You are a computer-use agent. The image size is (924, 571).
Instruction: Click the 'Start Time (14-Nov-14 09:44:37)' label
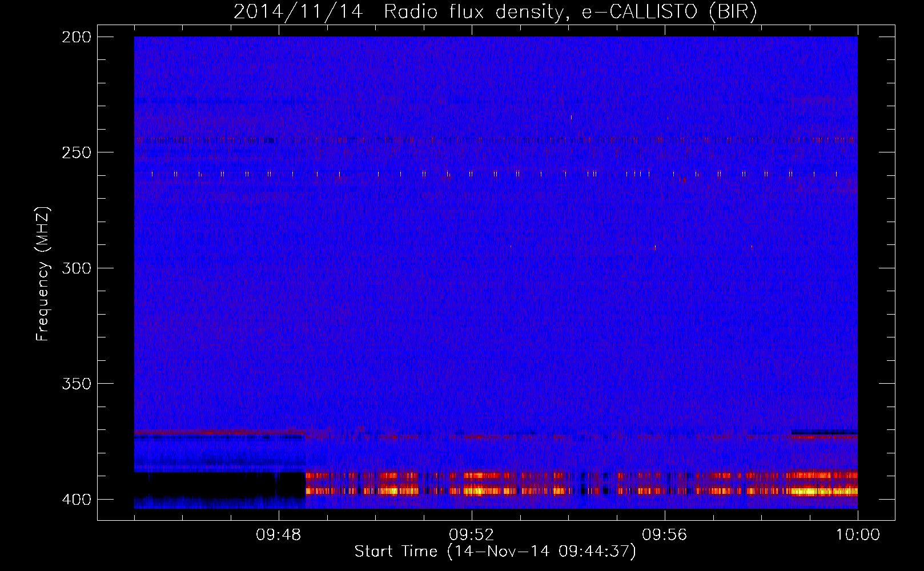(495, 552)
